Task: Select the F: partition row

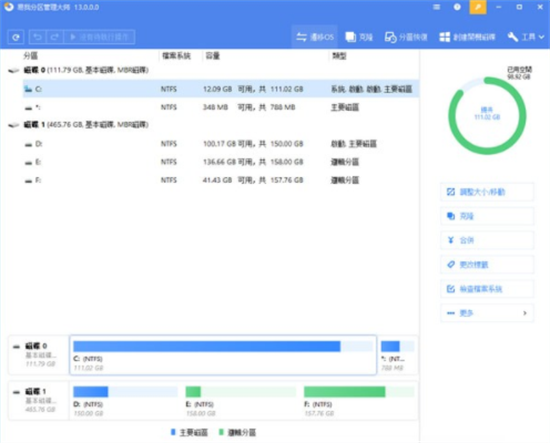Action: point(221,180)
